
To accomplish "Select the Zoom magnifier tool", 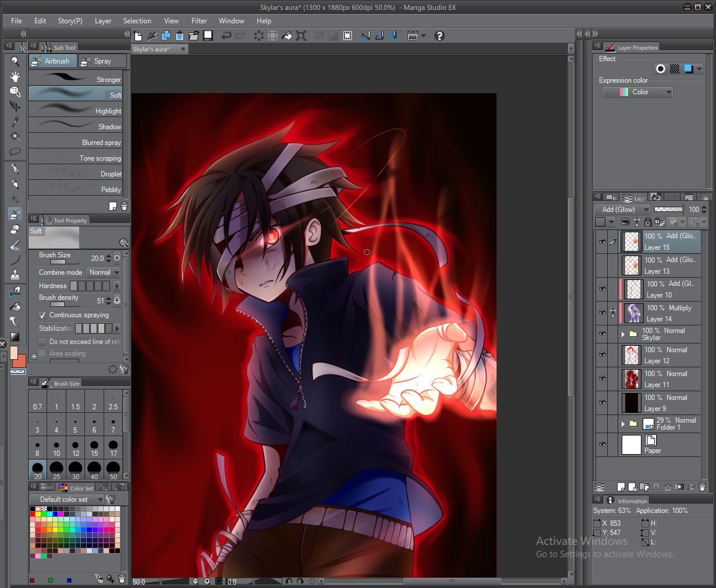I will tap(15, 61).
